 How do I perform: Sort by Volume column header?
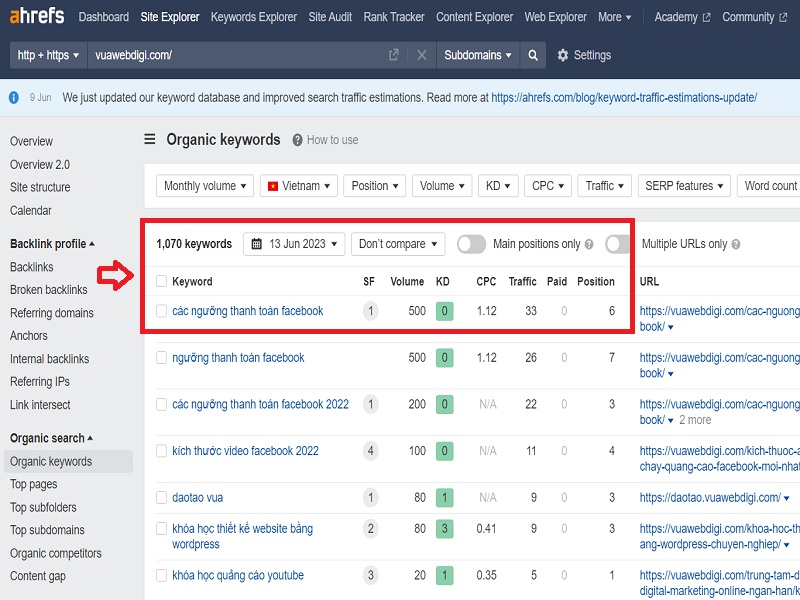tap(407, 282)
